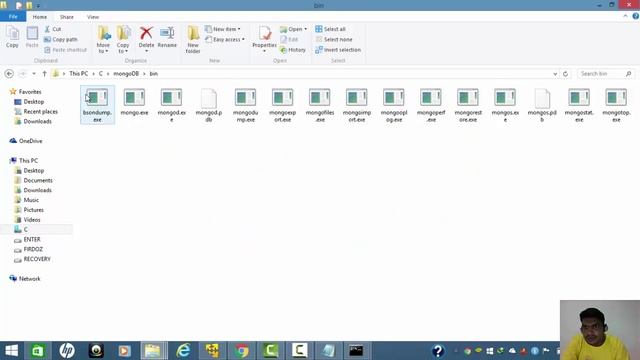Go up one folder level
This screenshot has height=360, width=640.
pyautogui.click(x=44, y=74)
